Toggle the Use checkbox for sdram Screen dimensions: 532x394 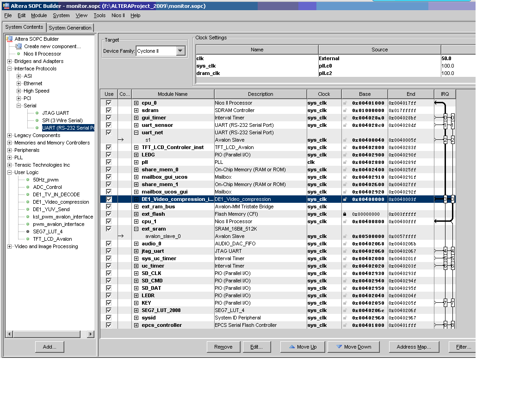click(109, 110)
